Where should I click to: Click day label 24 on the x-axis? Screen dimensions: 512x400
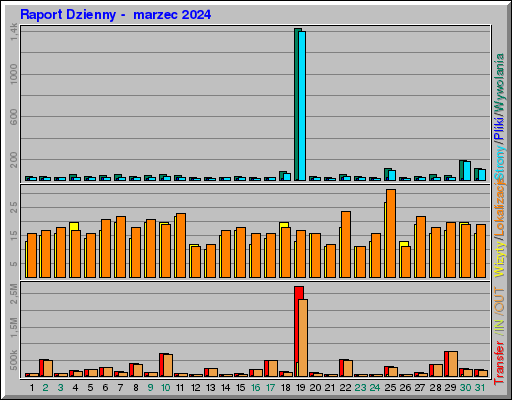tap(375, 388)
